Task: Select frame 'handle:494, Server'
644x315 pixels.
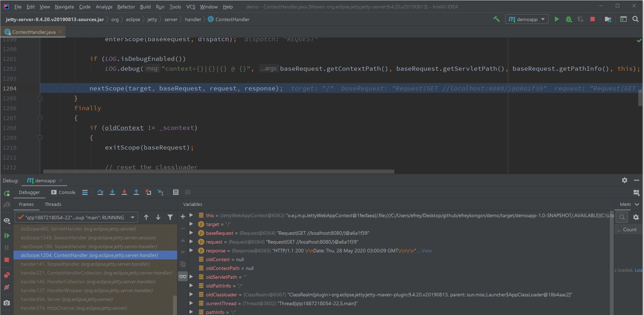Action: pyautogui.click(x=95, y=299)
